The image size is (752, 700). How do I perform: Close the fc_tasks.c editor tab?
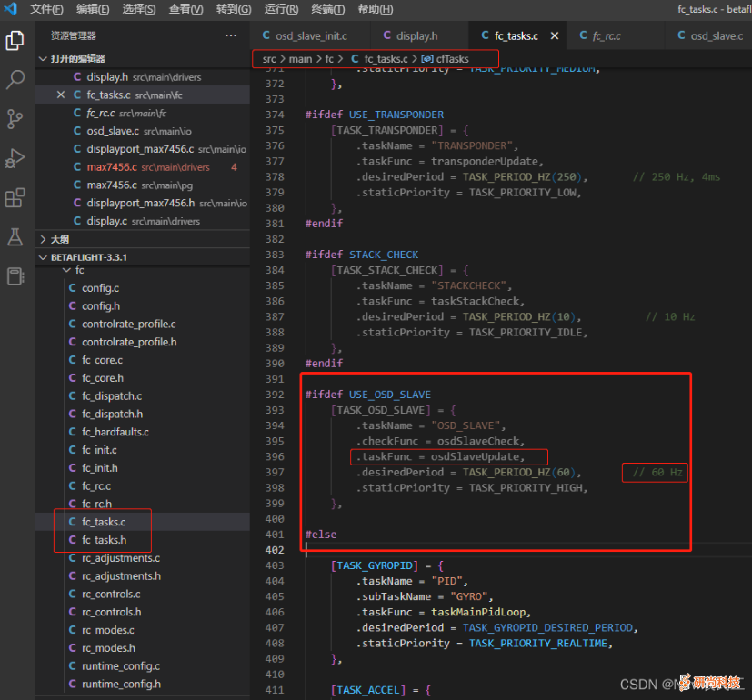pyautogui.click(x=555, y=36)
